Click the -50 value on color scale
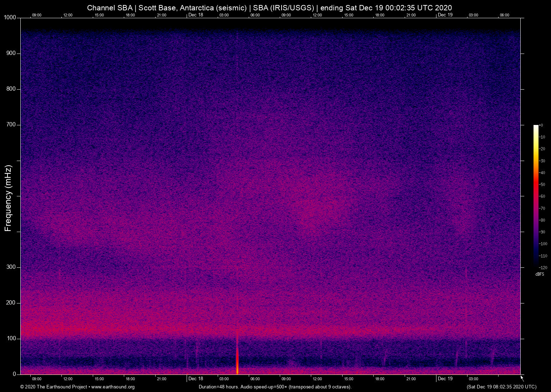Viewport: 551px width, 392px height. point(542,185)
